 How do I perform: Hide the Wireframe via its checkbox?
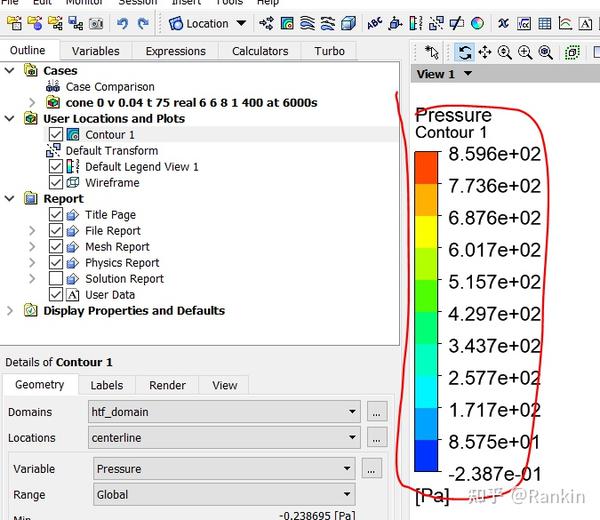point(55,183)
